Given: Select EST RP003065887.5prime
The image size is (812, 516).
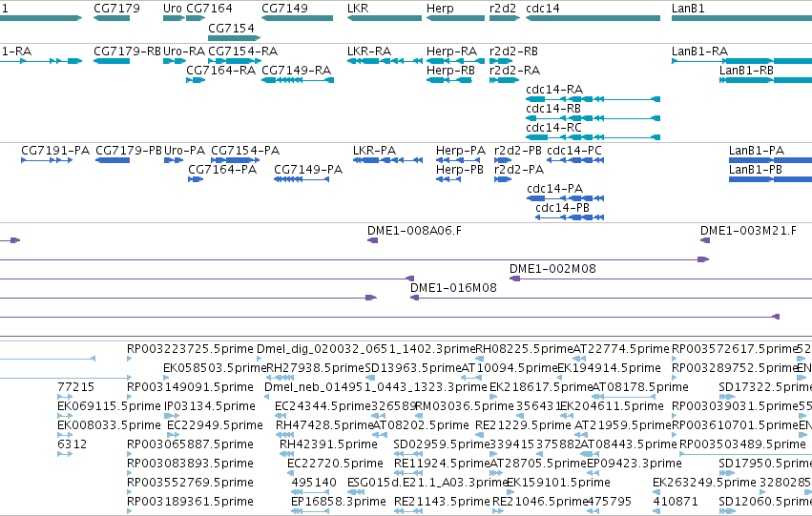Looking at the screenshot, I should (129, 454).
